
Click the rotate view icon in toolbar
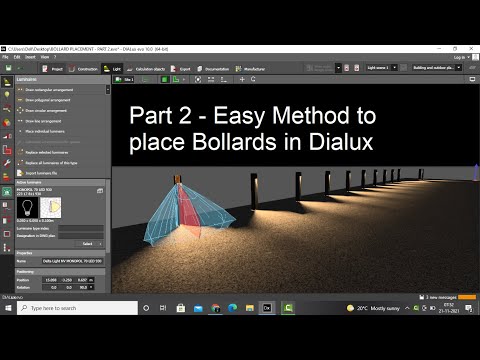pos(253,79)
